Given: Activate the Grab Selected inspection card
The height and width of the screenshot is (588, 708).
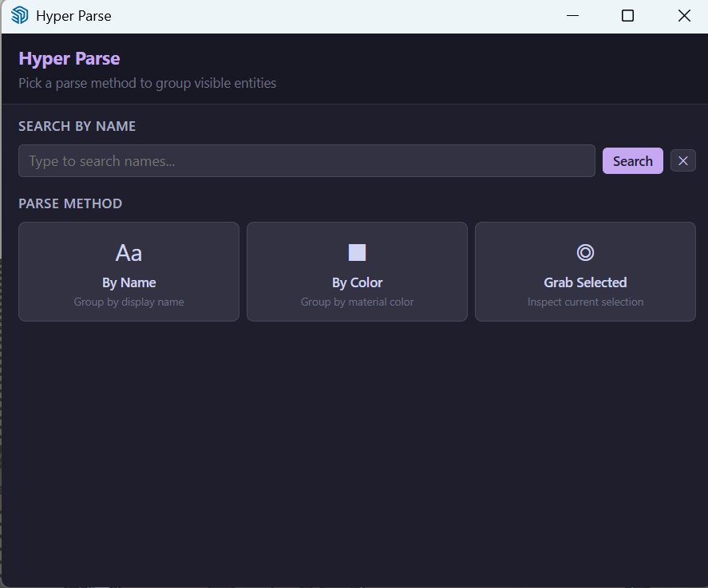Looking at the screenshot, I should pyautogui.click(x=585, y=271).
